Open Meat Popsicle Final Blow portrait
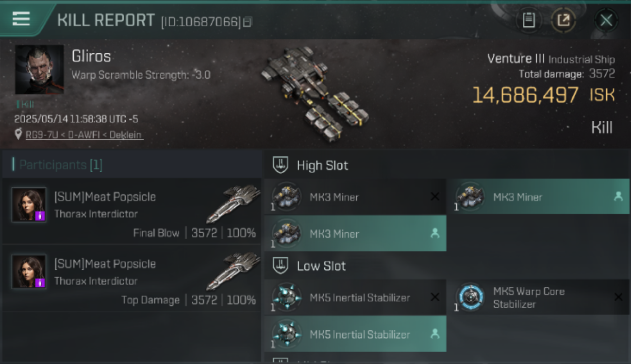This screenshot has height=364, width=631. pyautogui.click(x=29, y=205)
